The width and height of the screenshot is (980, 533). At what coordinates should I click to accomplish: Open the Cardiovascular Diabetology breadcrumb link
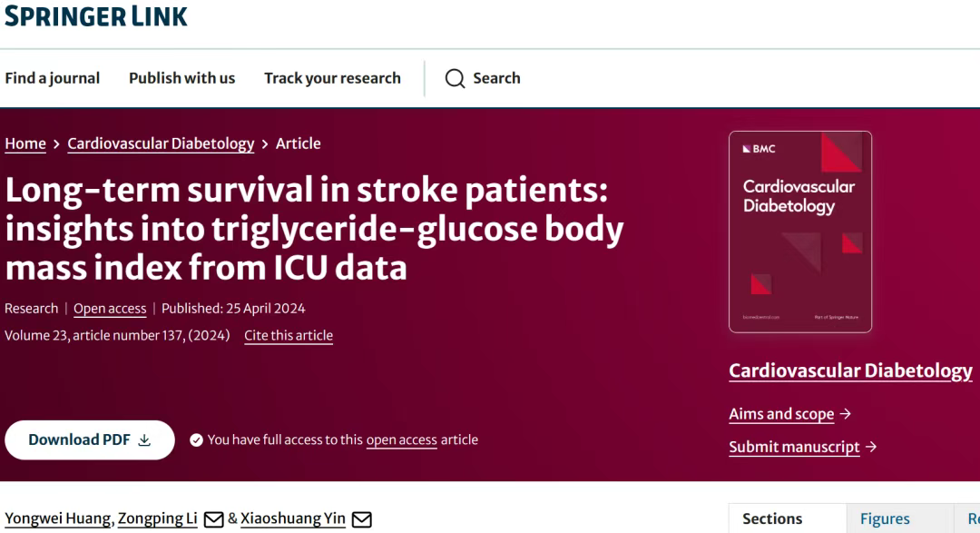pyautogui.click(x=161, y=143)
